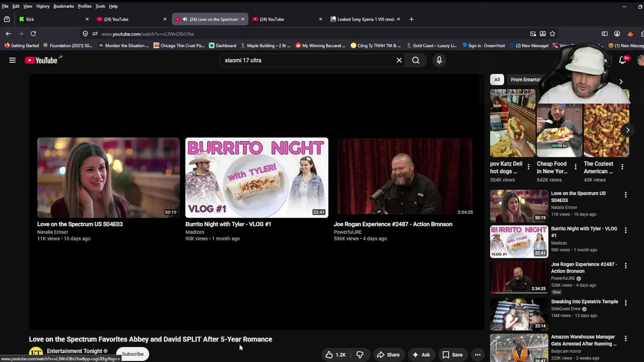Open the Entertainment Tonight channel name

[74, 351]
